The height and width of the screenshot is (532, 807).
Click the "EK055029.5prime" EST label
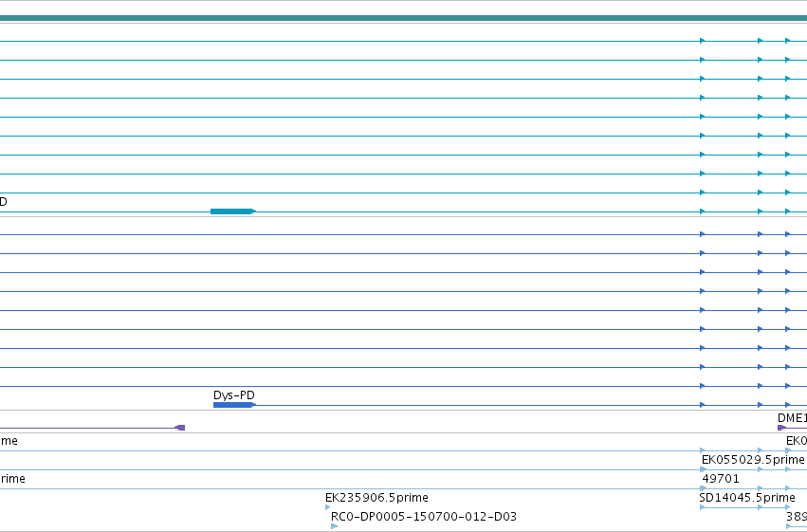(x=752, y=459)
